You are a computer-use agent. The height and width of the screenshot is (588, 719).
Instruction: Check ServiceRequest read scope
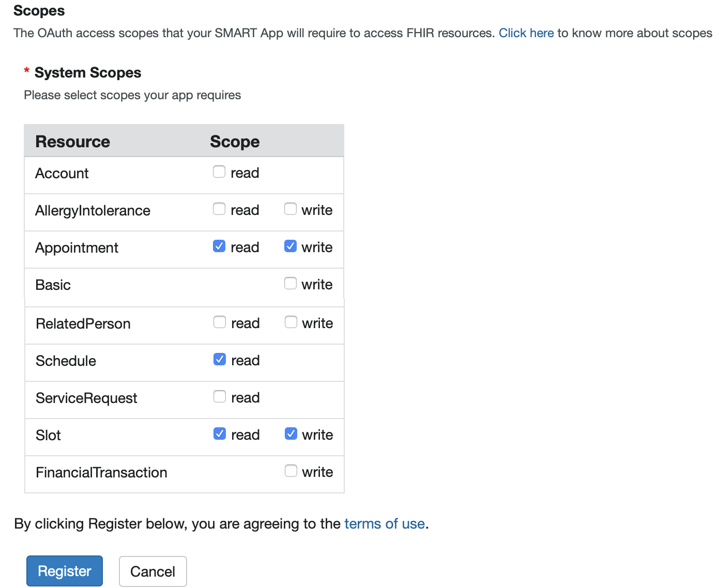coord(220,397)
